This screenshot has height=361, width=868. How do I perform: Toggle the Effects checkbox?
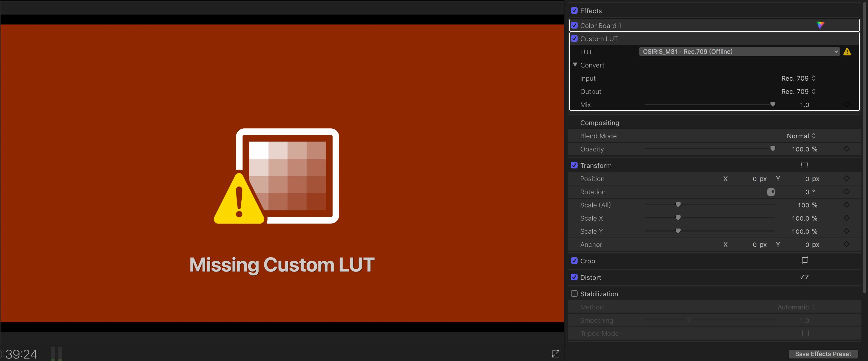pyautogui.click(x=574, y=10)
